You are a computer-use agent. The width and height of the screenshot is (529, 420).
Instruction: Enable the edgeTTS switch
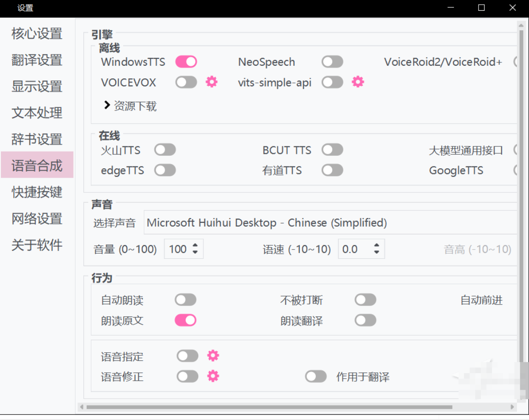click(165, 170)
